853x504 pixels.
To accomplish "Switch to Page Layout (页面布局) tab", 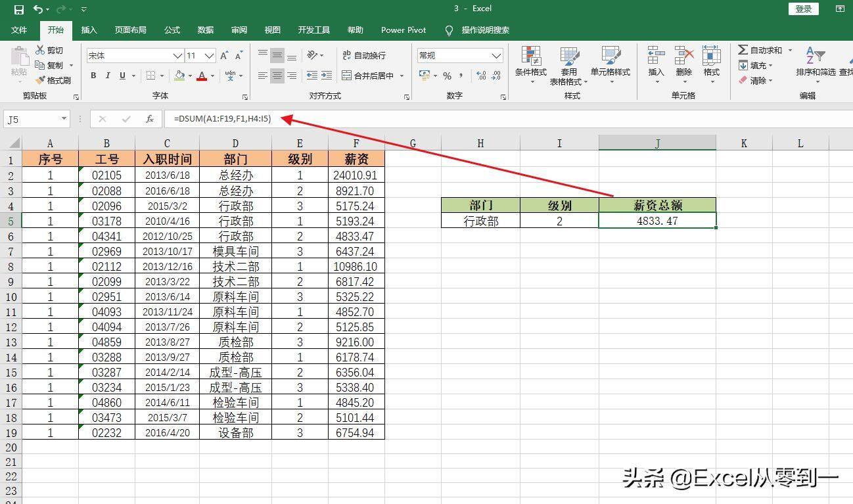I will [130, 30].
